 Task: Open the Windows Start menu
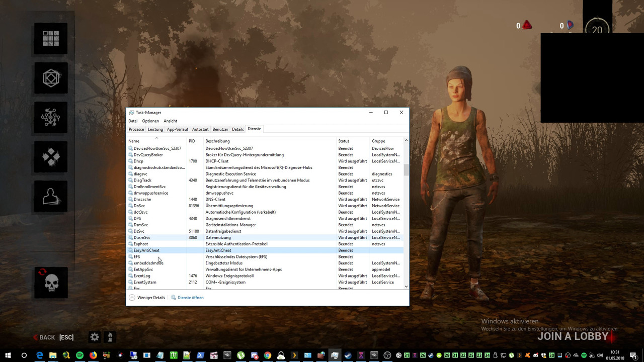8,355
